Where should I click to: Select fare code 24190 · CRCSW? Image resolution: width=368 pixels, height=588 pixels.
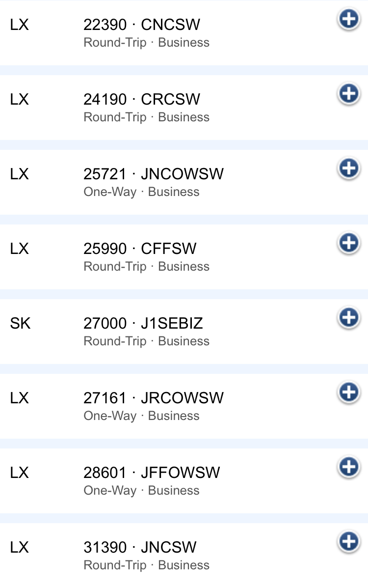[x=142, y=99]
